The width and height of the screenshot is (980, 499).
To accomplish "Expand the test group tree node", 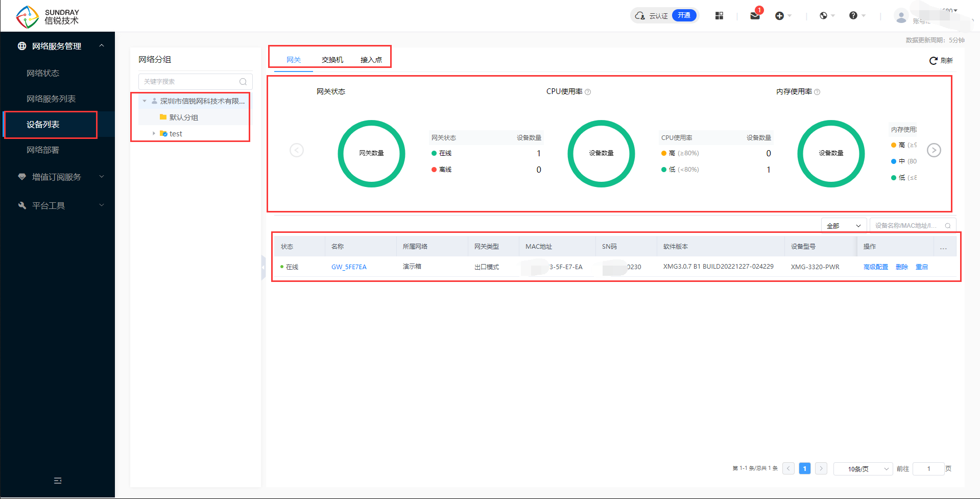I will click(x=154, y=133).
